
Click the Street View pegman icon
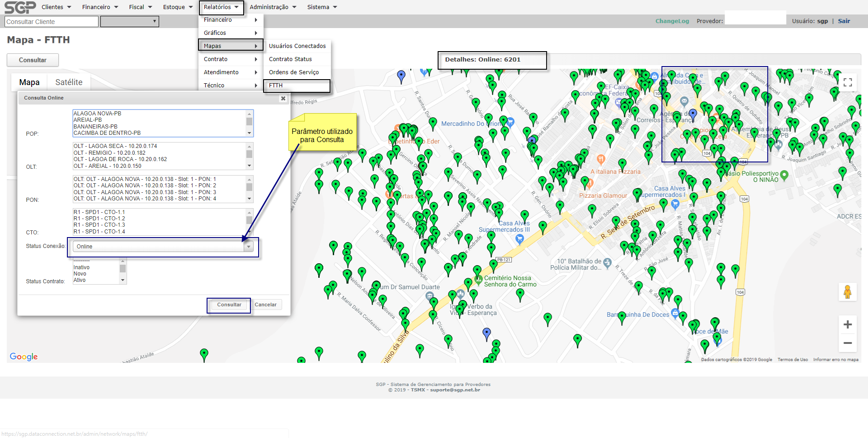tap(847, 292)
